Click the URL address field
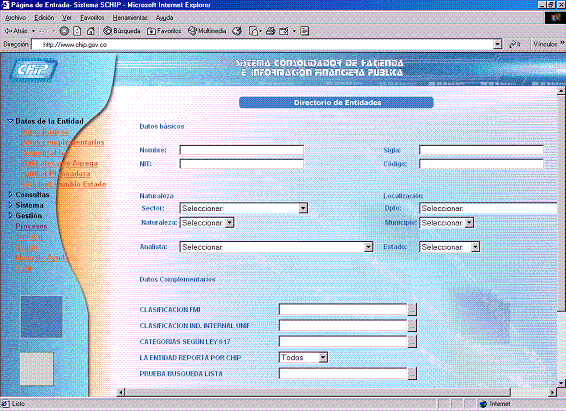The height and width of the screenshot is (411, 566). point(263,44)
